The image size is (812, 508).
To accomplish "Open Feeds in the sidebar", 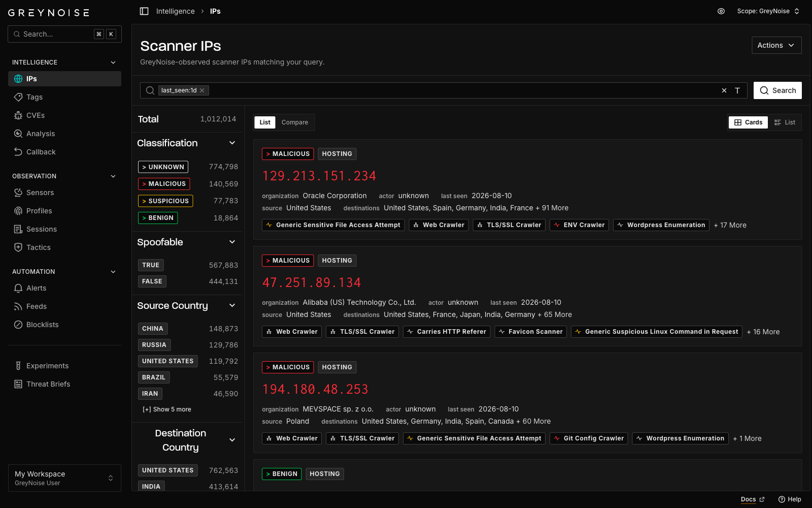I will (64, 306).
